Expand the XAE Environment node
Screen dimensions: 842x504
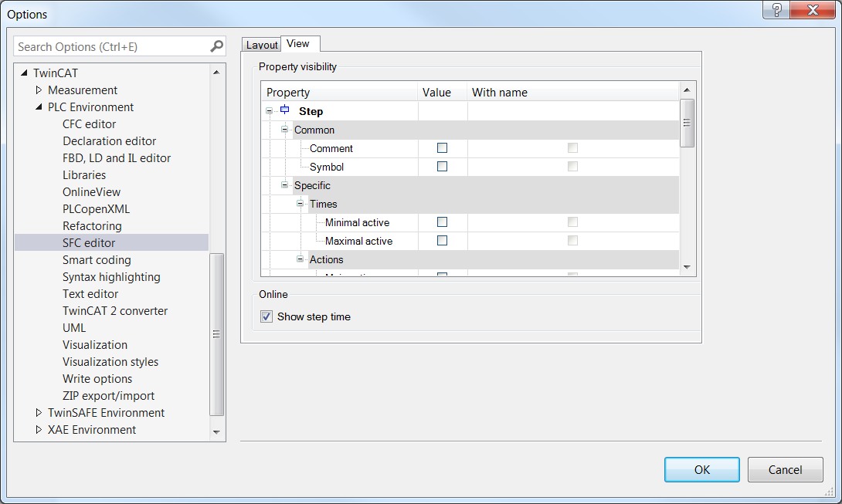[39, 429]
